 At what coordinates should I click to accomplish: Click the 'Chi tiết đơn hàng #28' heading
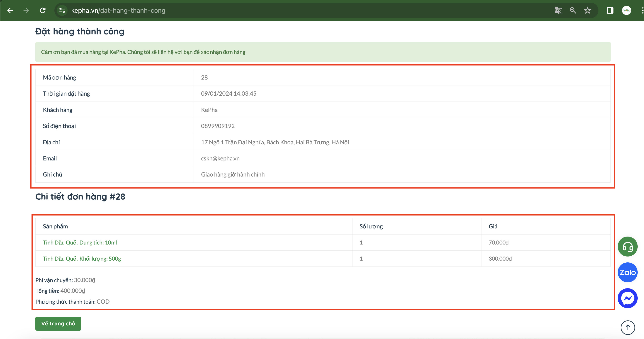[80, 196]
